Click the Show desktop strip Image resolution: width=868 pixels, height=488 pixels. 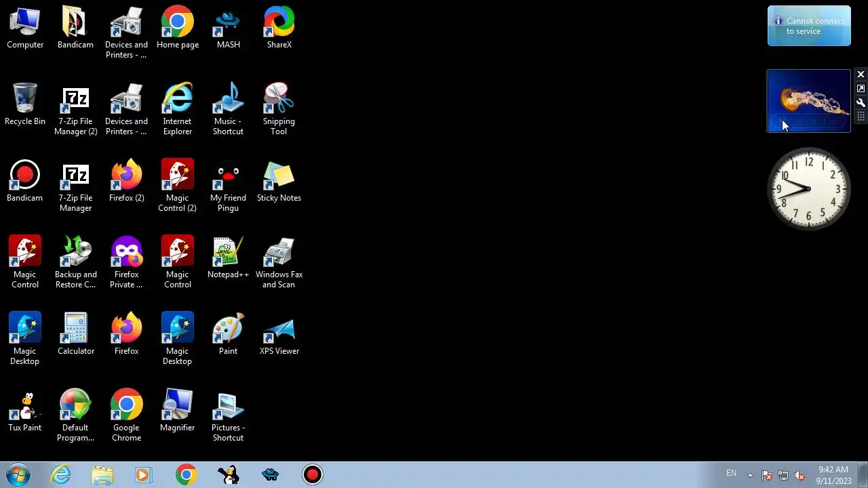863,474
